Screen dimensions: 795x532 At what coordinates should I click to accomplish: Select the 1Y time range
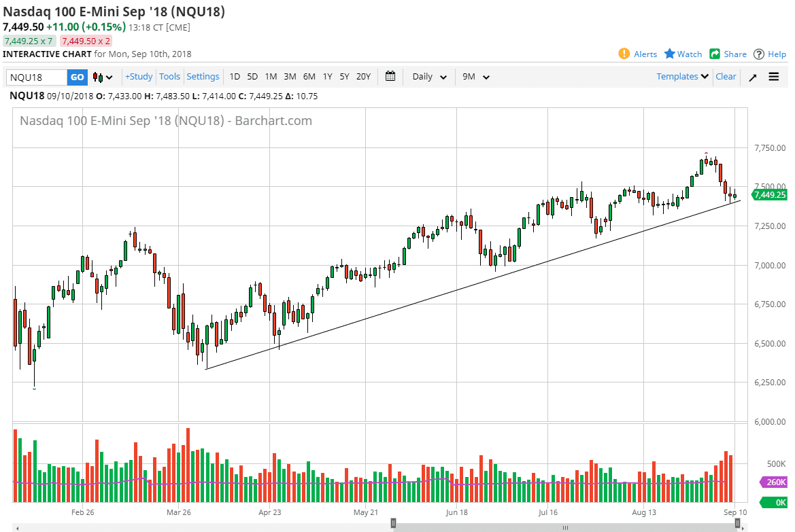(x=327, y=77)
